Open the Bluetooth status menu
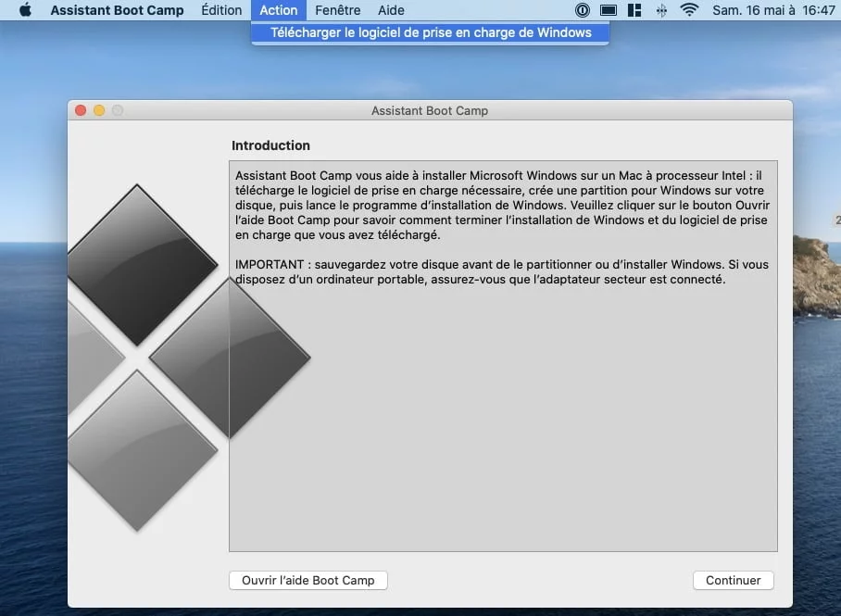 (x=662, y=10)
